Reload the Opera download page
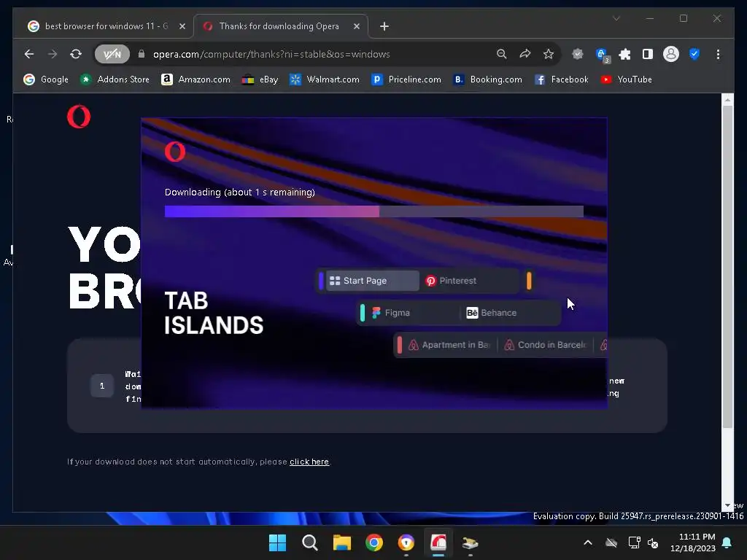The height and width of the screenshot is (560, 747). pyautogui.click(x=76, y=54)
